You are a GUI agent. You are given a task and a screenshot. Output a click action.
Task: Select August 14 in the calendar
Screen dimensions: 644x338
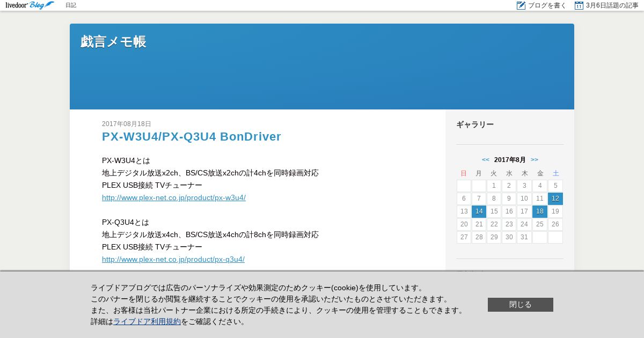479,211
